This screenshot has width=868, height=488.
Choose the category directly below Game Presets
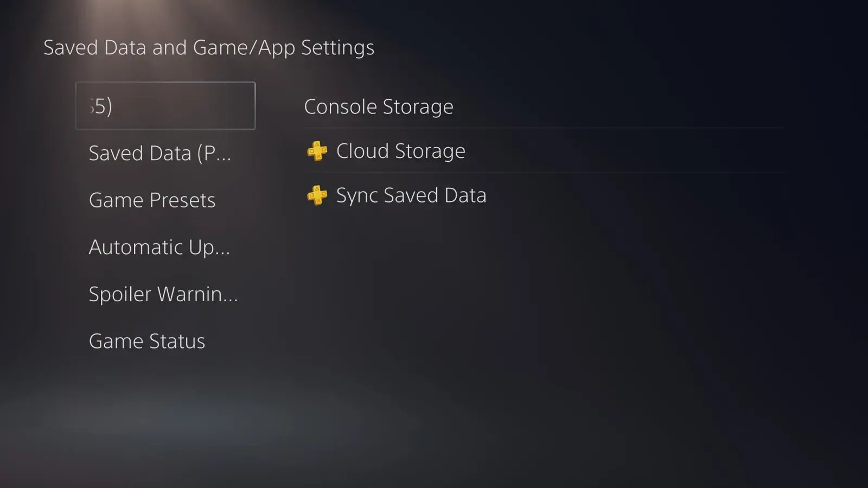[x=159, y=248]
